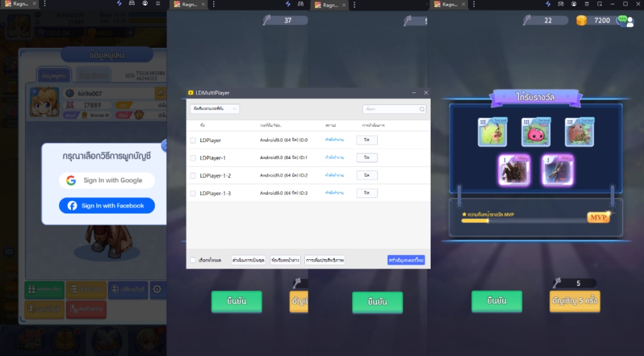Tick the checkbox for LDPlayer-1

[x=193, y=158]
